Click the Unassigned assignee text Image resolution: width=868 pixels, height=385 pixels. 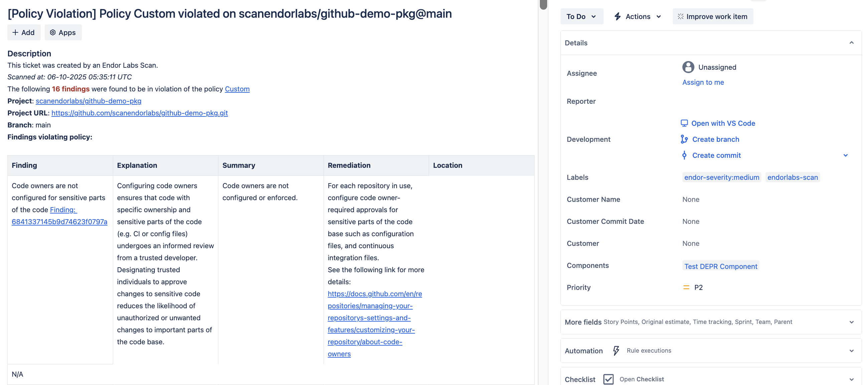tap(717, 67)
